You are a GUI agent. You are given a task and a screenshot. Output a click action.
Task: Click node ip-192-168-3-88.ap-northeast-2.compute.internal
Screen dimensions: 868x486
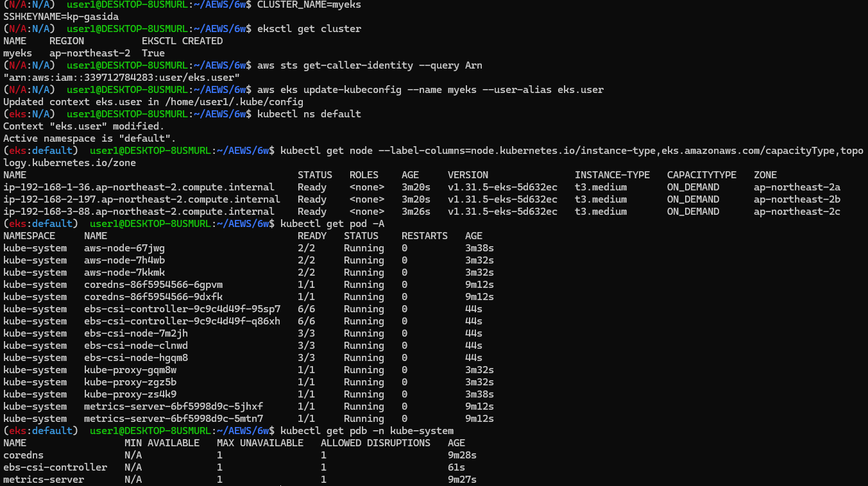139,212
